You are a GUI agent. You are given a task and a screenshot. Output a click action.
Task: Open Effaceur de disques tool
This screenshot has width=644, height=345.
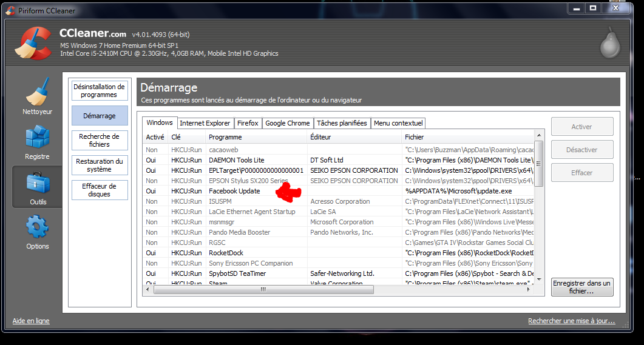tap(100, 190)
